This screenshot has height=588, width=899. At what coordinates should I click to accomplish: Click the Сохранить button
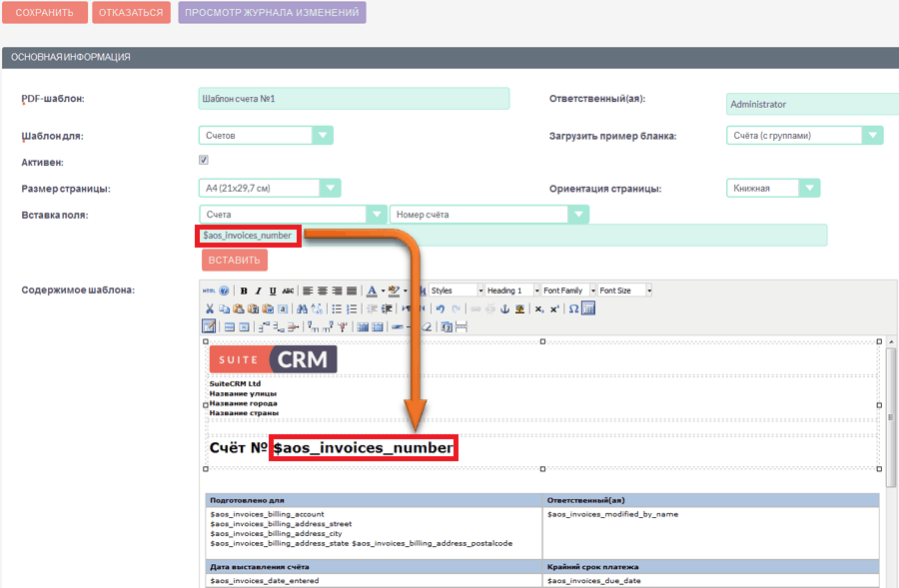[x=44, y=13]
